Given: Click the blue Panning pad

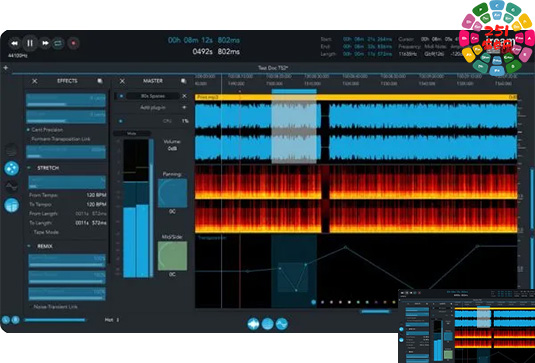Looking at the screenshot, I should [172, 193].
